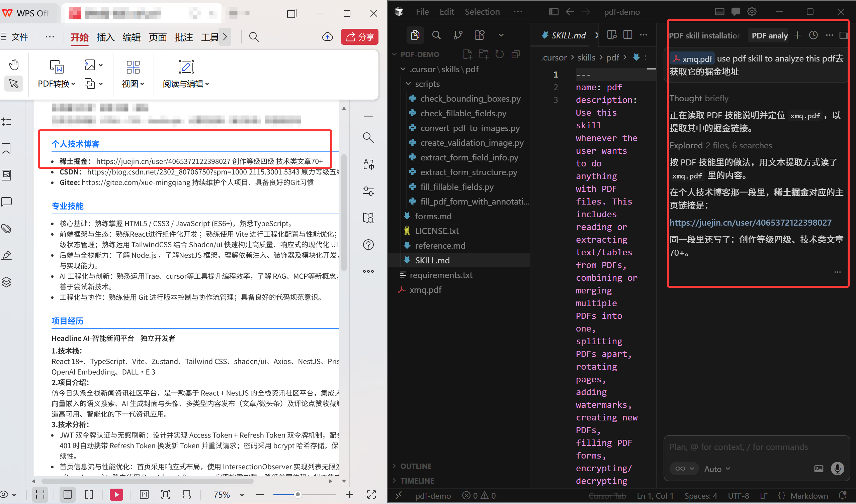Click the microphone voice input button
Image resolution: width=856 pixels, height=504 pixels.
pyautogui.click(x=837, y=469)
